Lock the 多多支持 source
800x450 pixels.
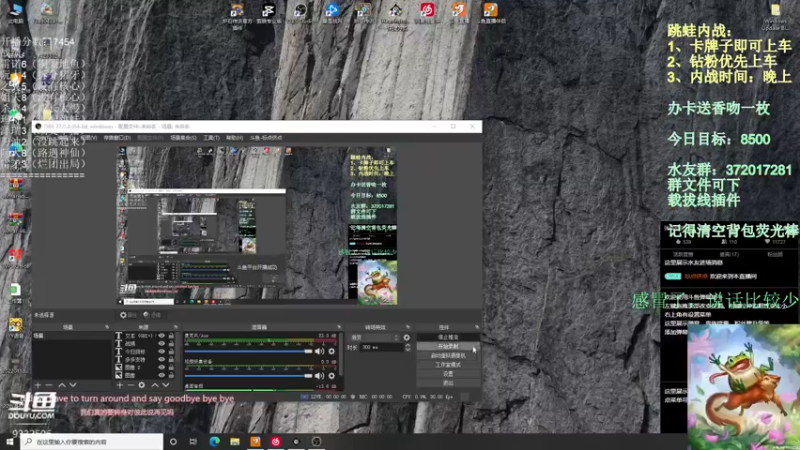pos(171,359)
